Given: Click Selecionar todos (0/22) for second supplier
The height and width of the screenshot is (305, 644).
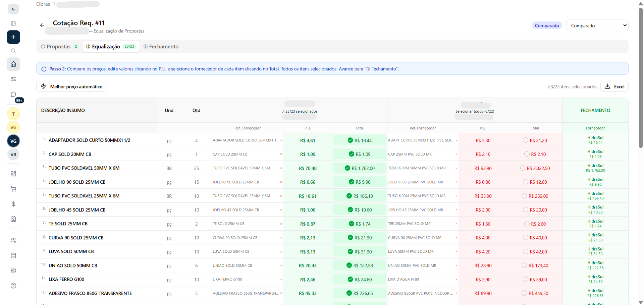Looking at the screenshot, I should [x=475, y=111].
